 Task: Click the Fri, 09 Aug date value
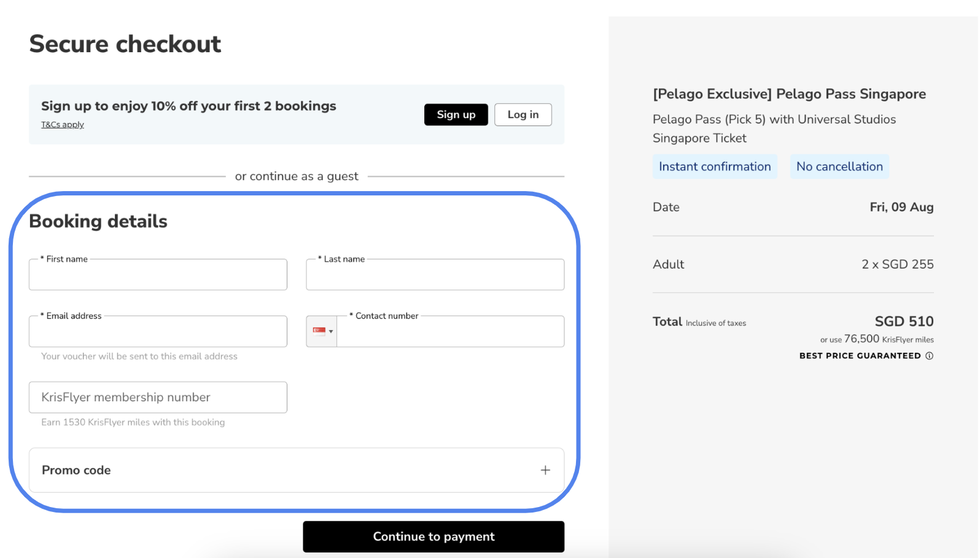point(901,207)
